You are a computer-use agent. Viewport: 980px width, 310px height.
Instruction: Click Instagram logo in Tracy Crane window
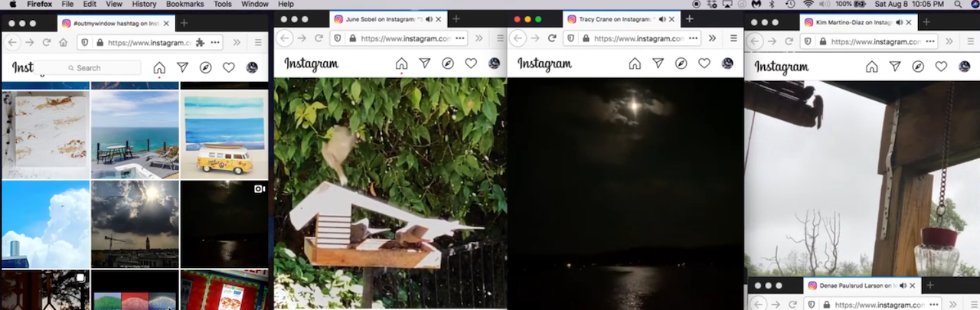(x=544, y=64)
